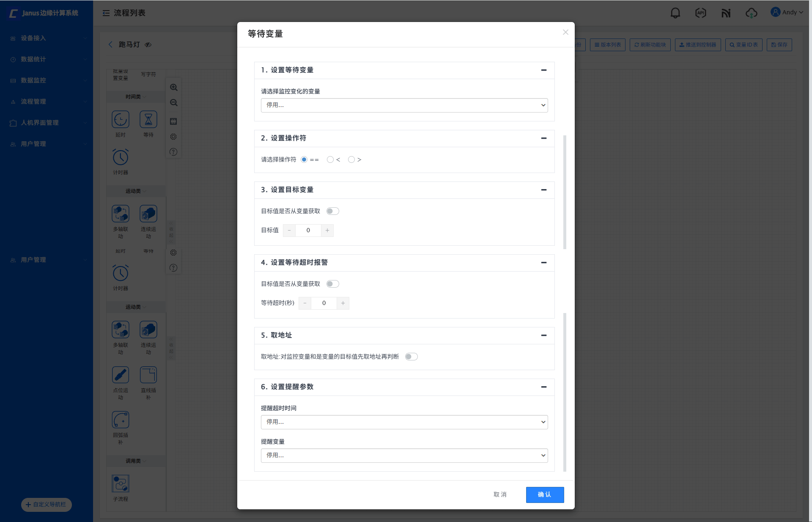
Task: Click the arc interpolation block icon
Action: point(121,420)
